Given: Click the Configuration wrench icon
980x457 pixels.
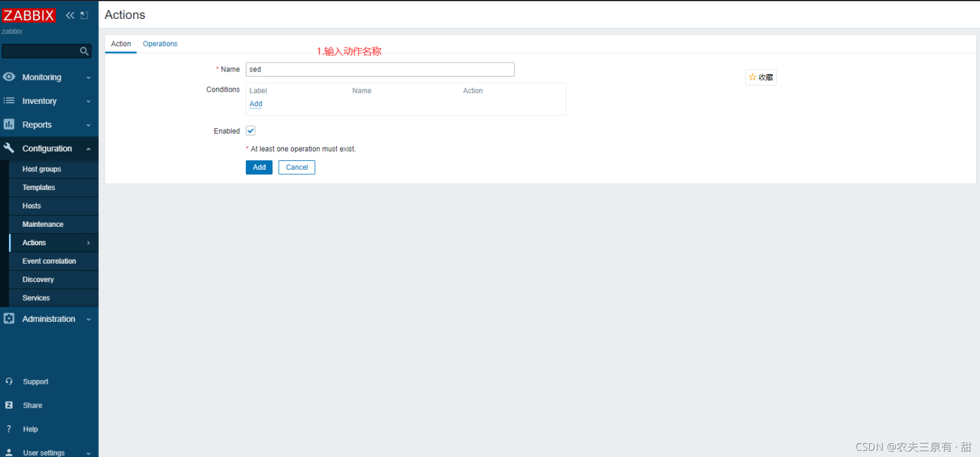Looking at the screenshot, I should [x=9, y=147].
